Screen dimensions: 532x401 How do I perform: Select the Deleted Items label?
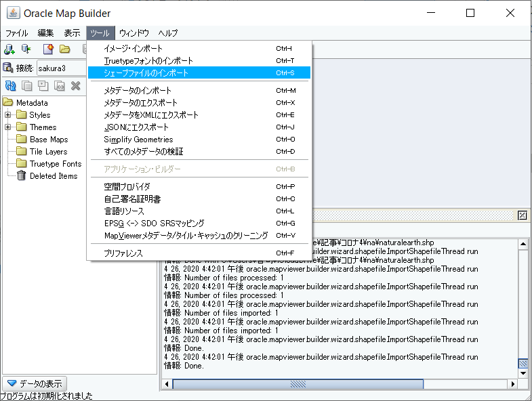tap(54, 176)
